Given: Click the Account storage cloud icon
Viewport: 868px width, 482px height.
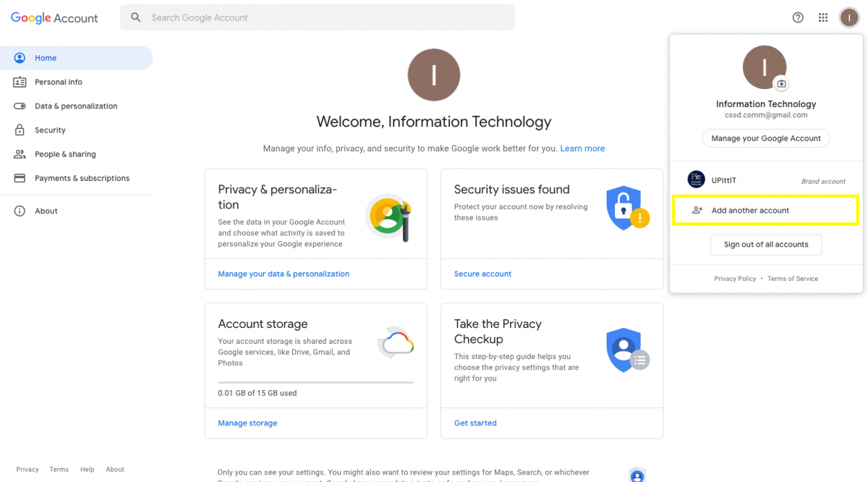Looking at the screenshot, I should (x=396, y=342).
